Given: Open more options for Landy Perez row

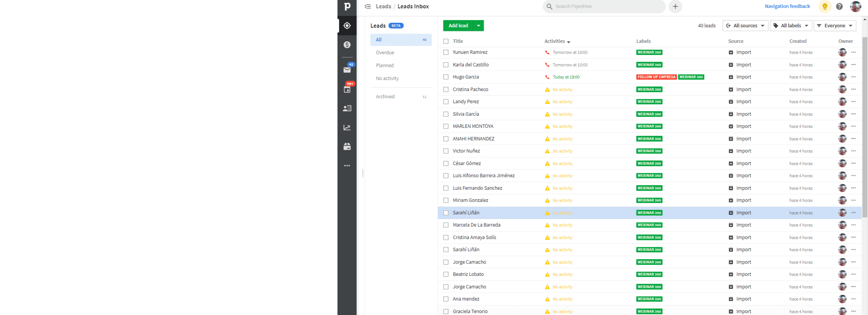Looking at the screenshot, I should point(854,102).
